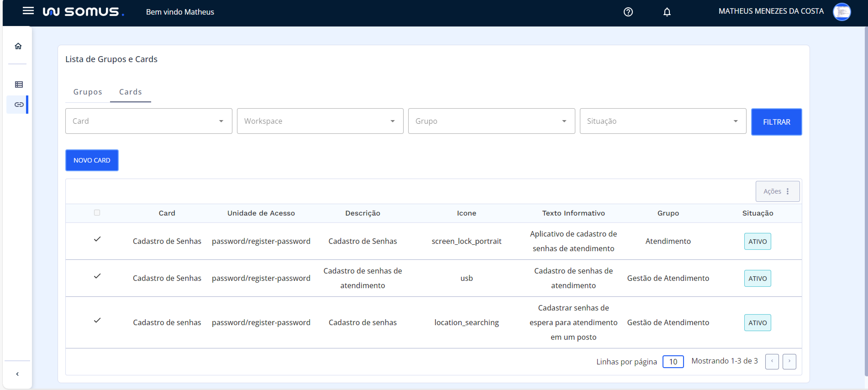Image resolution: width=868 pixels, height=390 pixels.
Task: Click the help question mark icon
Action: 628,12
